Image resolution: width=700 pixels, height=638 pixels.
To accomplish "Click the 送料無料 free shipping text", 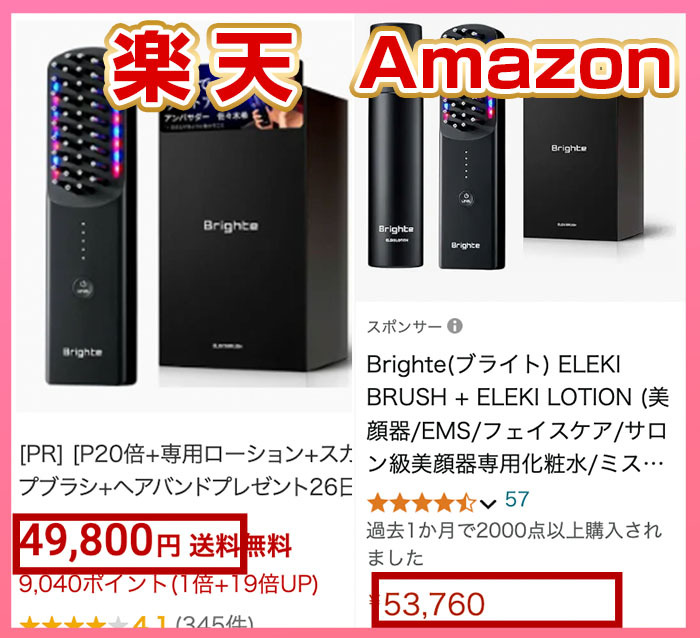I will pyautogui.click(x=241, y=545).
